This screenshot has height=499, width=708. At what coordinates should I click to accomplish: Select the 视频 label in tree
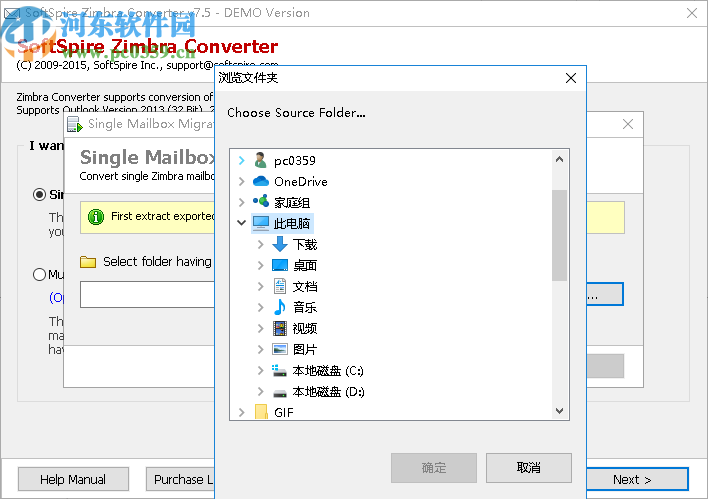(x=305, y=328)
